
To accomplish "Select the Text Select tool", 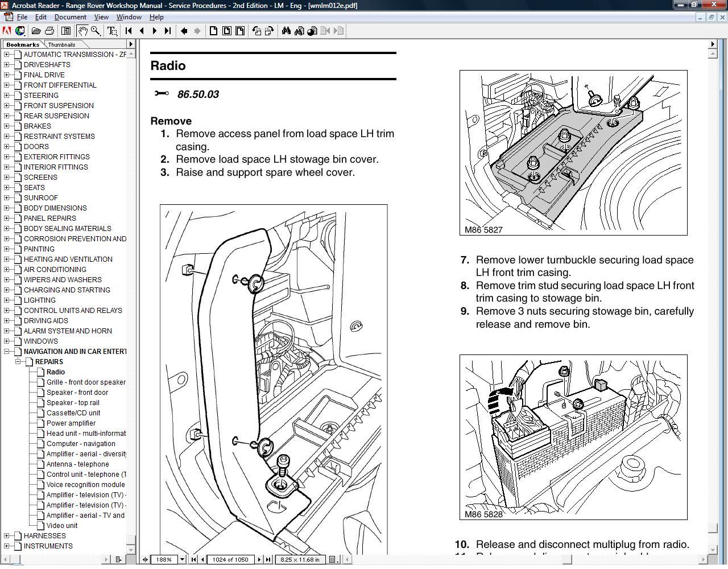I will point(112,31).
